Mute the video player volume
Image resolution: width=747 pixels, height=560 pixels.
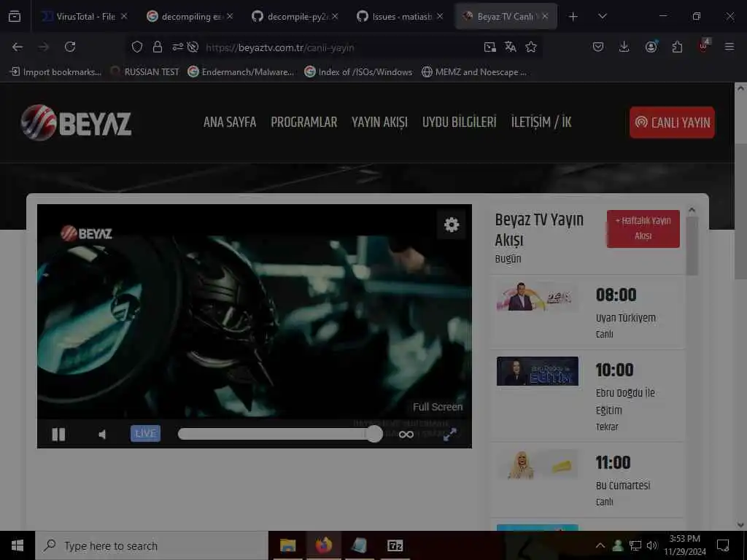[102, 435]
